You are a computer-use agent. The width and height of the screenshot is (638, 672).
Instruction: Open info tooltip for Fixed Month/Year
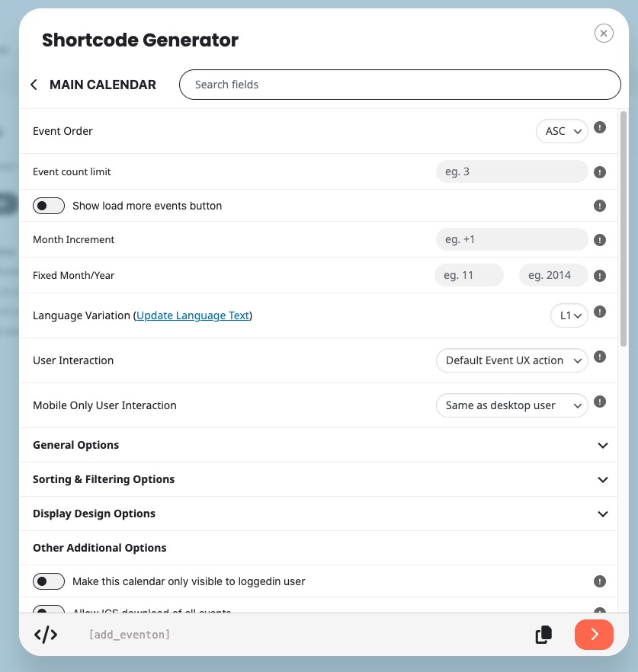click(599, 276)
